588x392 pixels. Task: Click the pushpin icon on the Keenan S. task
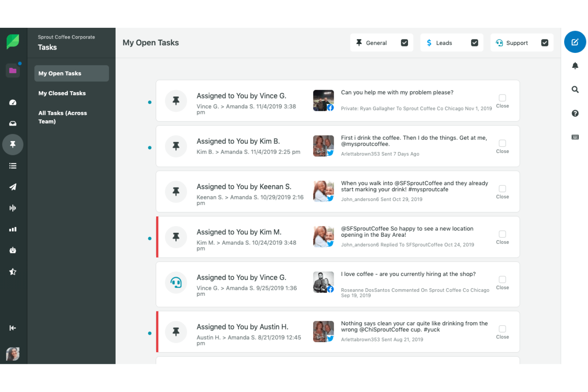(x=176, y=191)
